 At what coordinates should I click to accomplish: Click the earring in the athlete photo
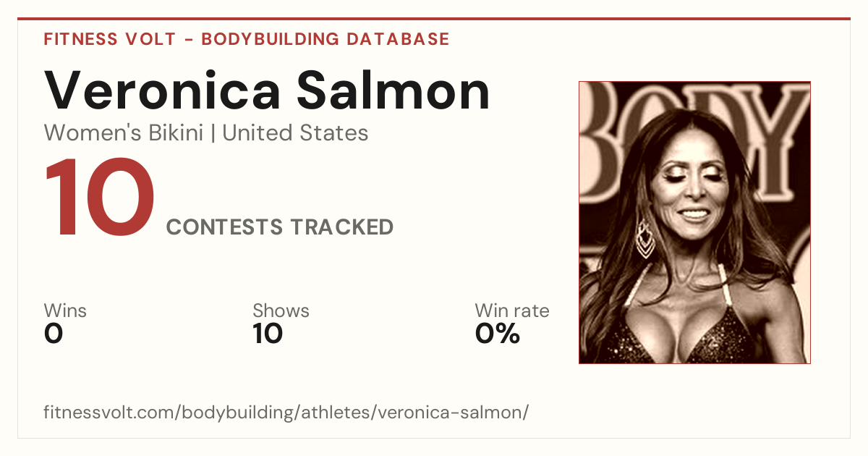(644, 239)
